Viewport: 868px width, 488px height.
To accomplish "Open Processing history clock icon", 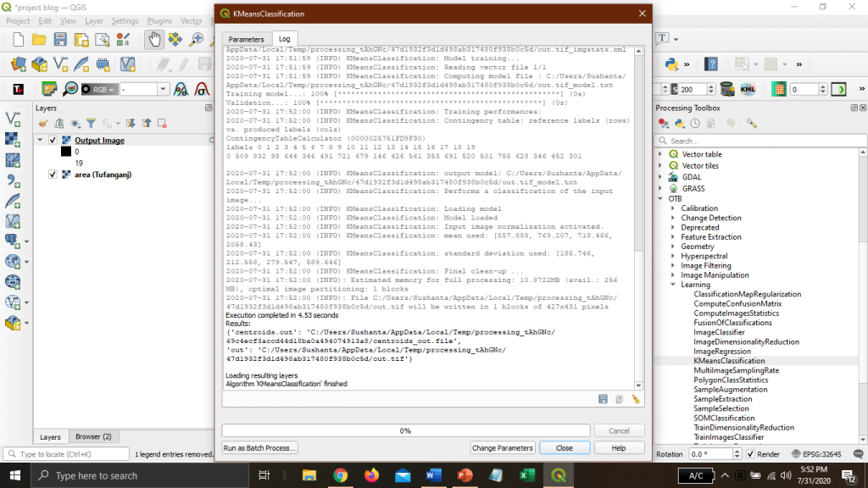I will [697, 124].
